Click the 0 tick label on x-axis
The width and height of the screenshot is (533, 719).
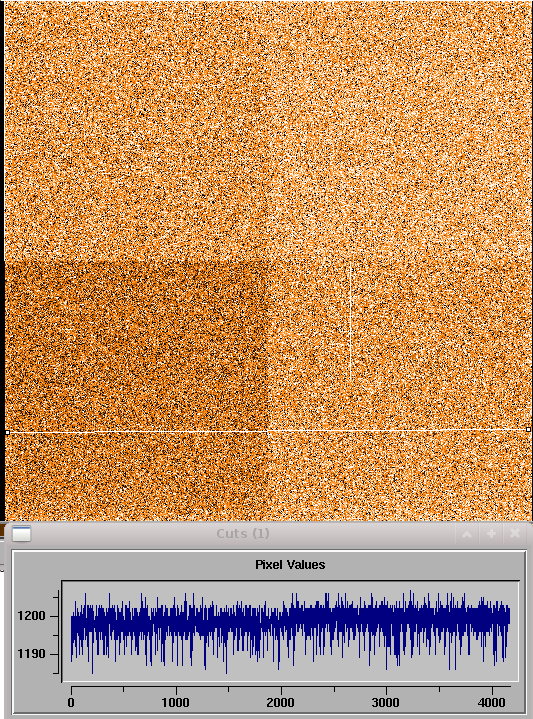pyautogui.click(x=71, y=702)
